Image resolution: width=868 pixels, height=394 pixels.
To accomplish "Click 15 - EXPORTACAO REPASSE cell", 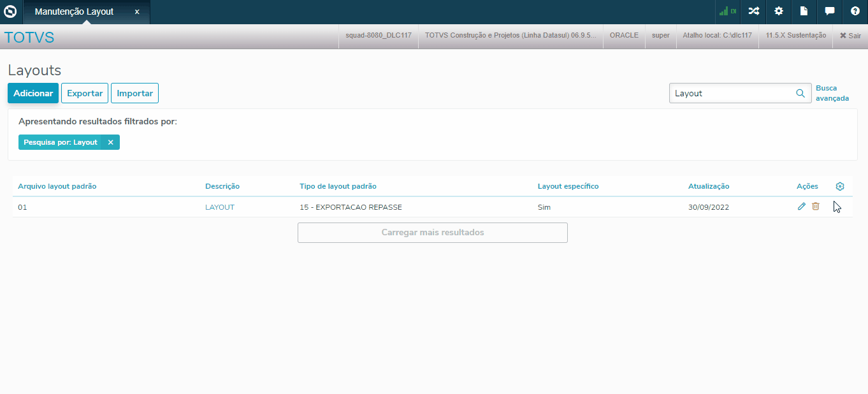I will pyautogui.click(x=351, y=207).
